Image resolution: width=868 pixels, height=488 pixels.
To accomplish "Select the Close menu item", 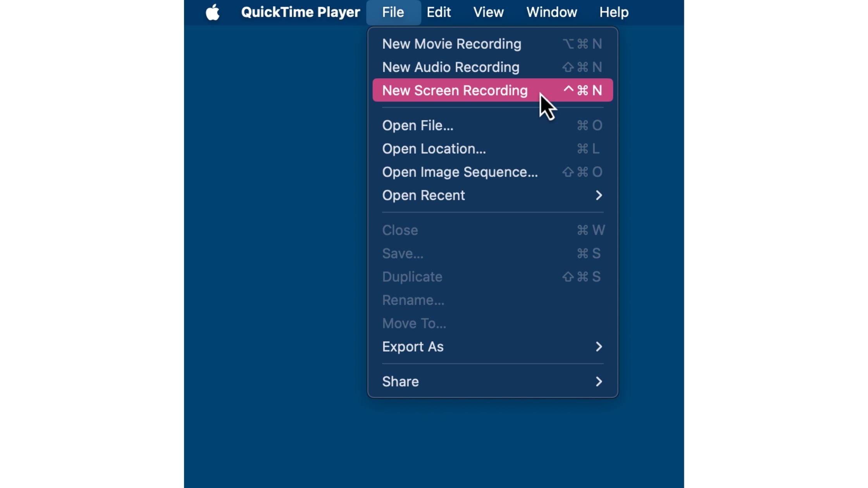I will coord(400,229).
